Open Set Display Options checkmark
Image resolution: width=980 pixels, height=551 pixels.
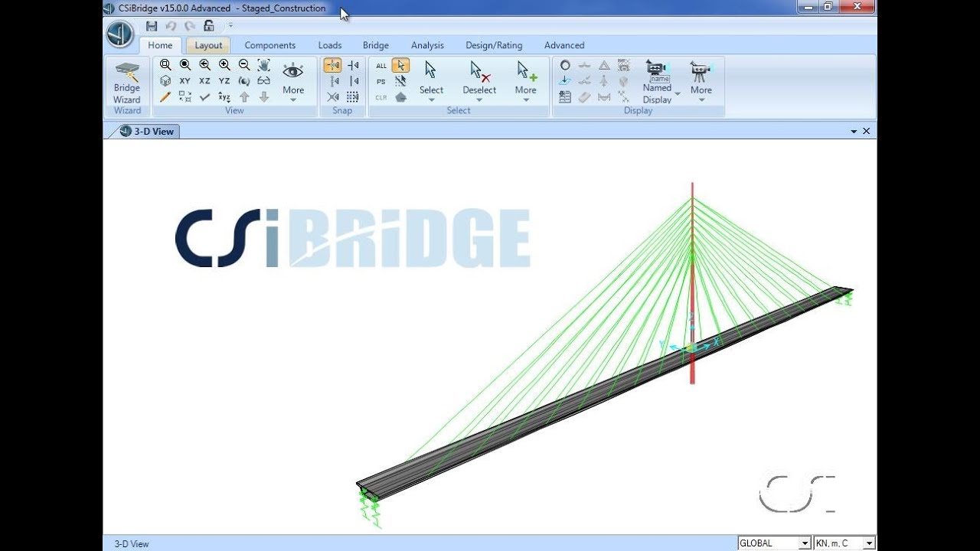click(x=205, y=97)
